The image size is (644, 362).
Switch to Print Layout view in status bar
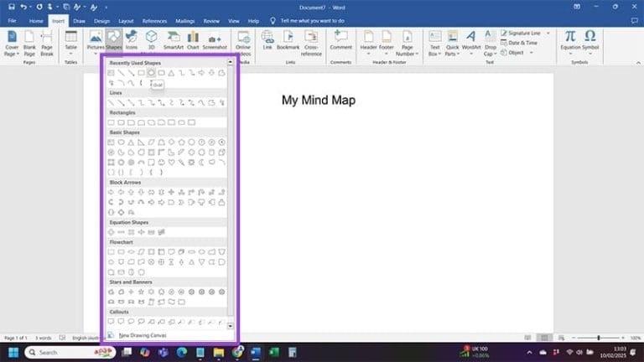[x=544, y=338]
